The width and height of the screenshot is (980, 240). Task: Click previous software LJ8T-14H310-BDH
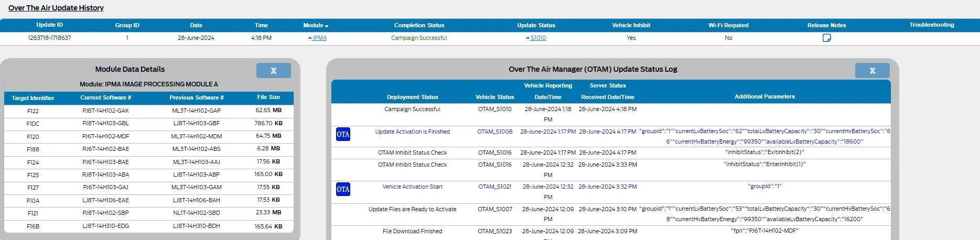196,226
